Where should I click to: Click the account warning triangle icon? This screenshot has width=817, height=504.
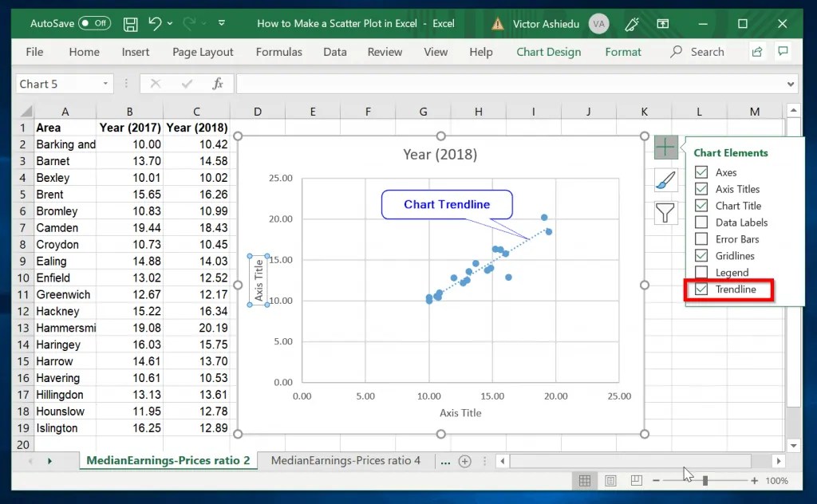tap(498, 24)
